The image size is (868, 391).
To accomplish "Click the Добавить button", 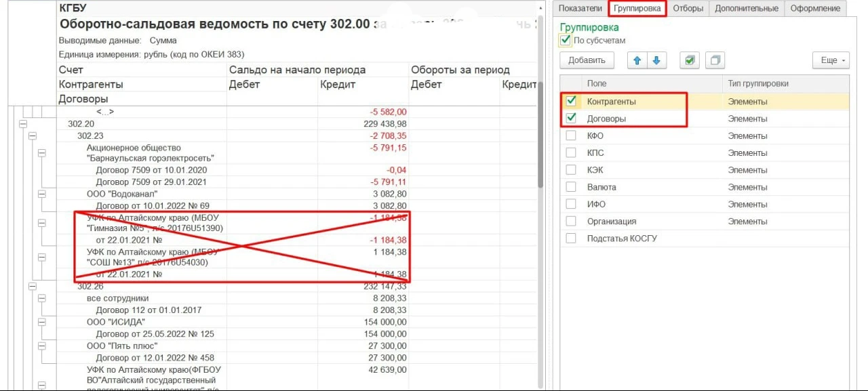I will tap(587, 60).
